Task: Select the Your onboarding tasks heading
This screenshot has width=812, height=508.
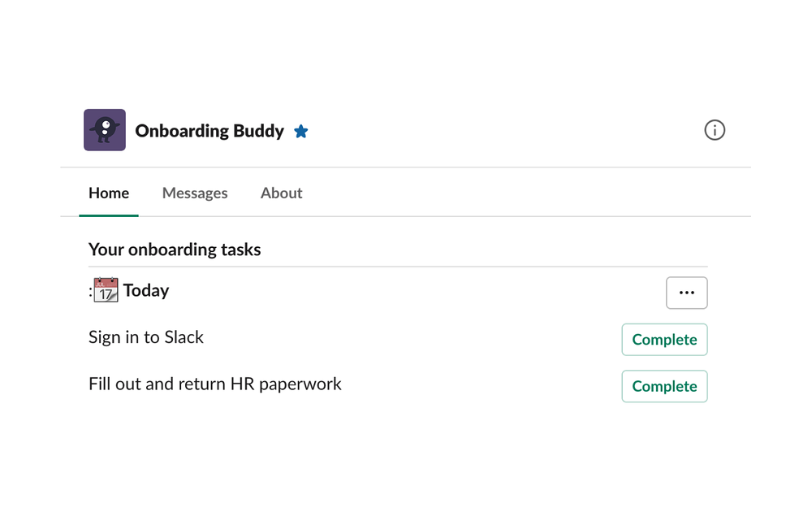Action: click(x=175, y=250)
